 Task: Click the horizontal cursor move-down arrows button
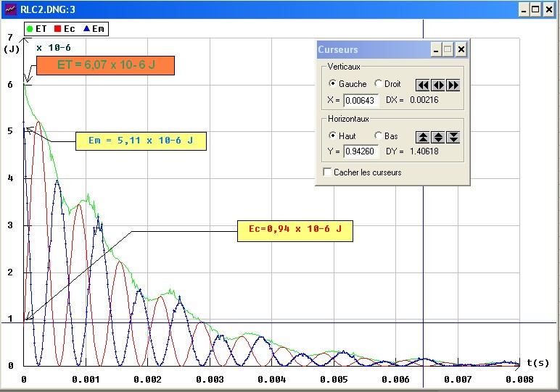pos(453,137)
